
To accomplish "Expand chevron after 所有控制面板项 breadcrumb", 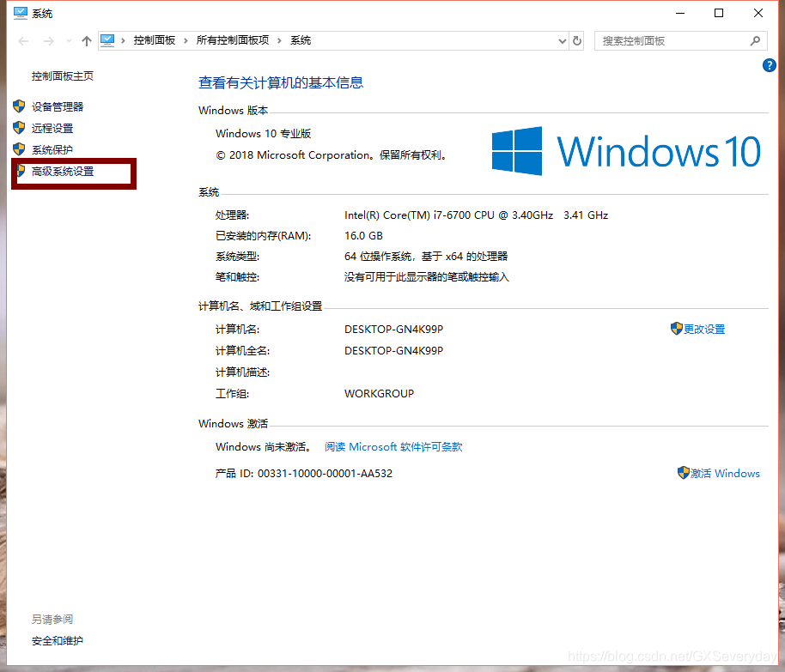I will point(279,40).
